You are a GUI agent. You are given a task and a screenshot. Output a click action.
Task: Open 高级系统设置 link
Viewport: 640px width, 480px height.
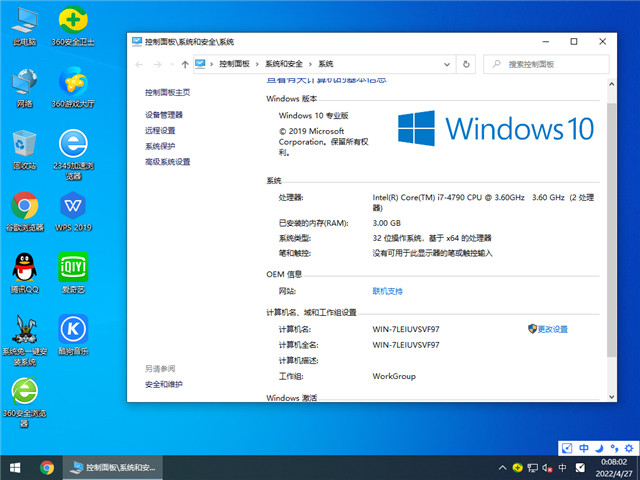pyautogui.click(x=167, y=162)
